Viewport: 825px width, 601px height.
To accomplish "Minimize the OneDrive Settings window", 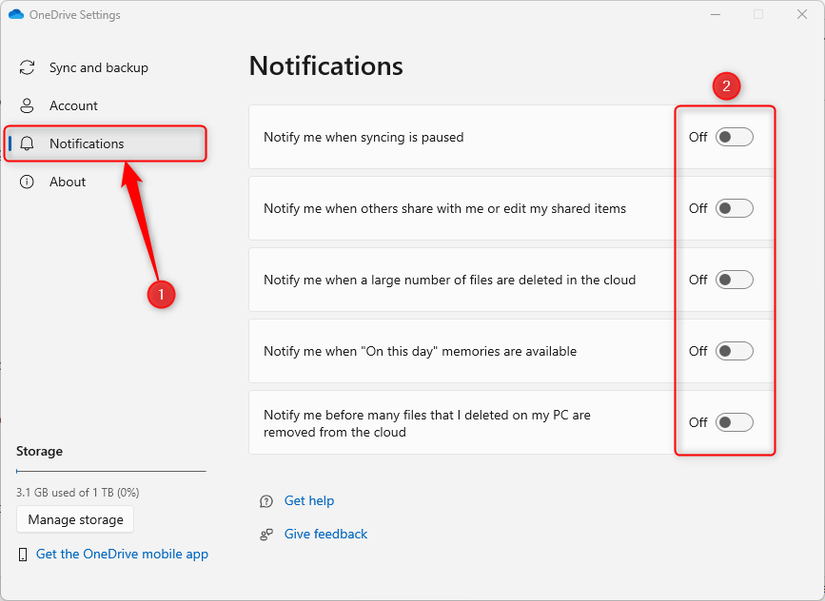I will tap(715, 14).
